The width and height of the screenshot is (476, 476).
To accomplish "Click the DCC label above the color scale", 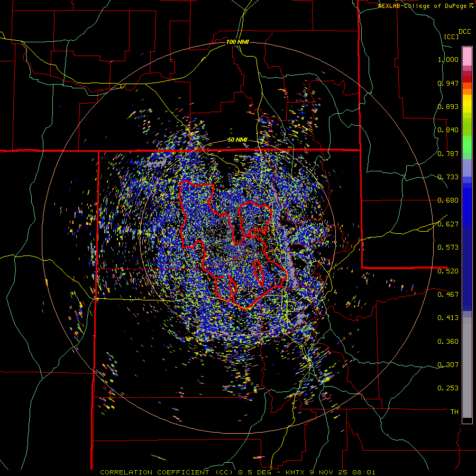I will click(464, 31).
